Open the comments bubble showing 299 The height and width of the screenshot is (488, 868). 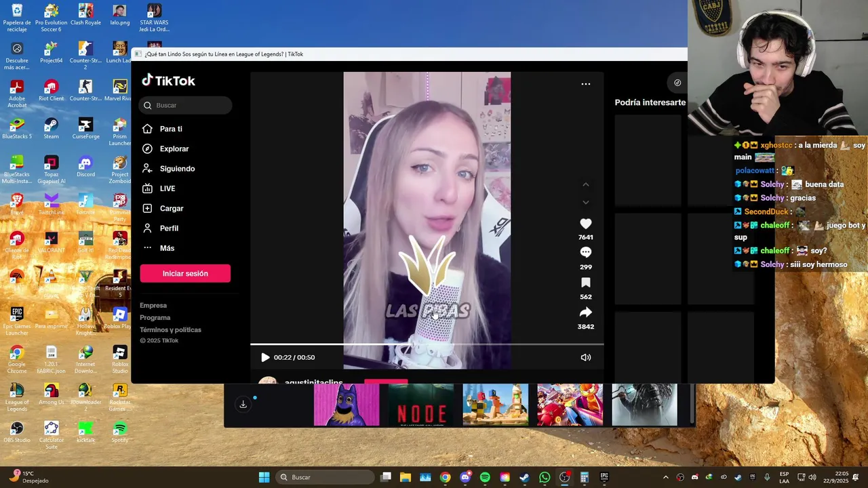586,252
